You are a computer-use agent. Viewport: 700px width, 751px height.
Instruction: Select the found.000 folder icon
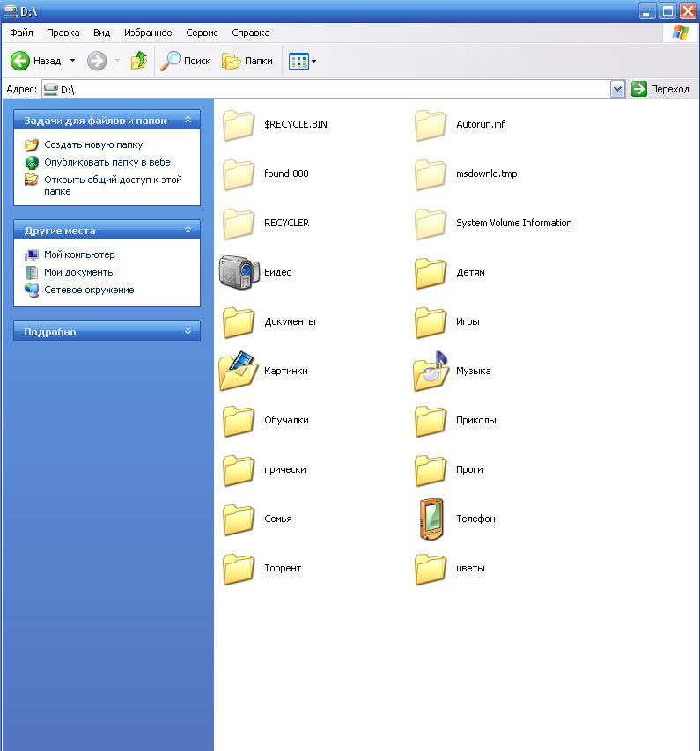(238, 175)
